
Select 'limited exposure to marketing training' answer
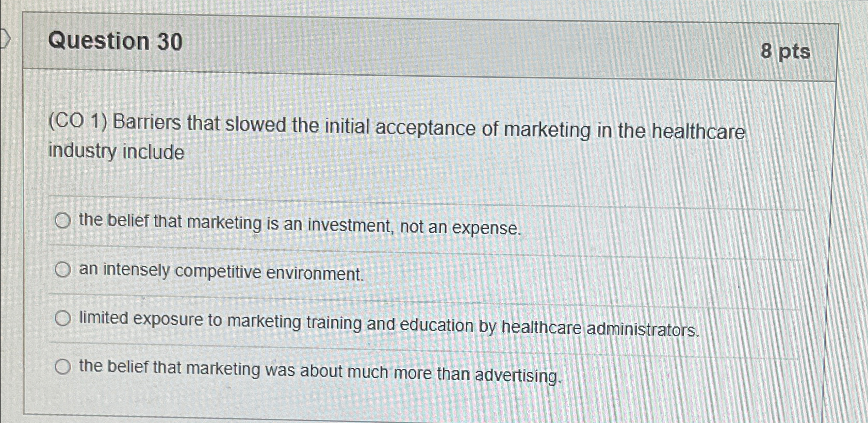pos(63,318)
